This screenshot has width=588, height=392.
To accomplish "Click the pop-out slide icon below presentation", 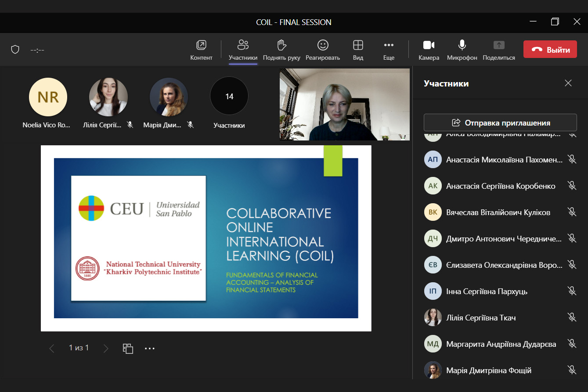I will tap(128, 349).
